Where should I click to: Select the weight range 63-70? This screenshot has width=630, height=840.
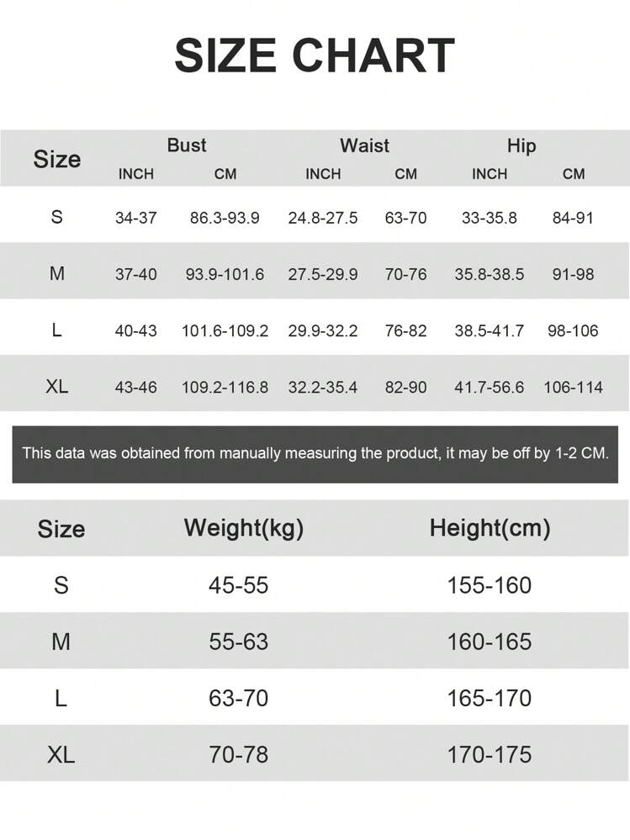coord(239,698)
